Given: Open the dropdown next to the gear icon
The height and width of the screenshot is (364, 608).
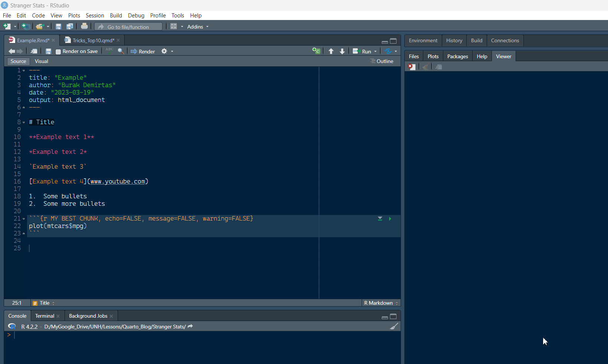Looking at the screenshot, I should (172, 52).
